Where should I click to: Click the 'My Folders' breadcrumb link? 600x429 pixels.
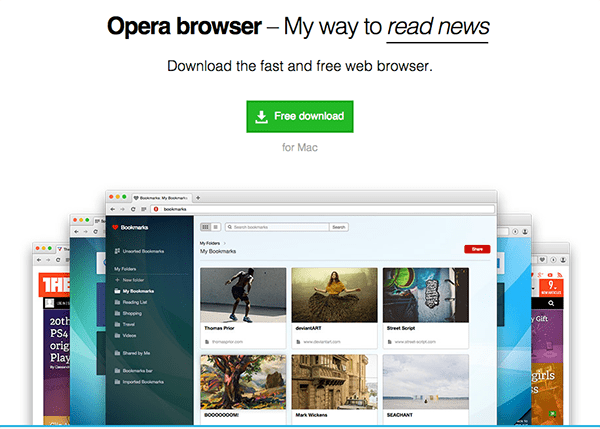pos(210,243)
